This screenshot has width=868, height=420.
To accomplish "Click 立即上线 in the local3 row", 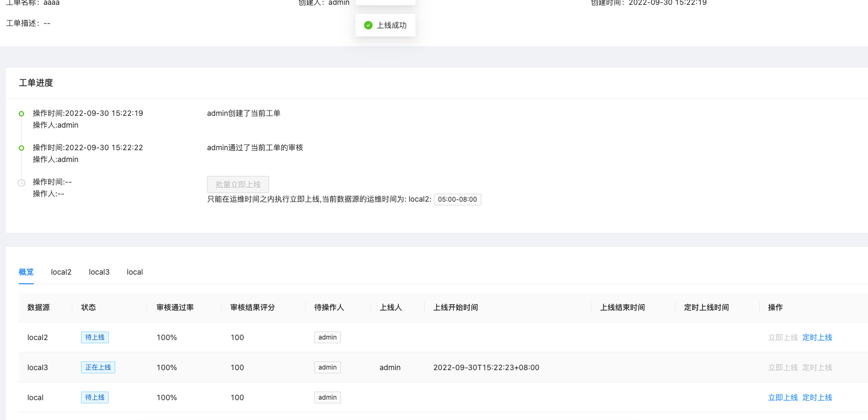I will [783, 367].
